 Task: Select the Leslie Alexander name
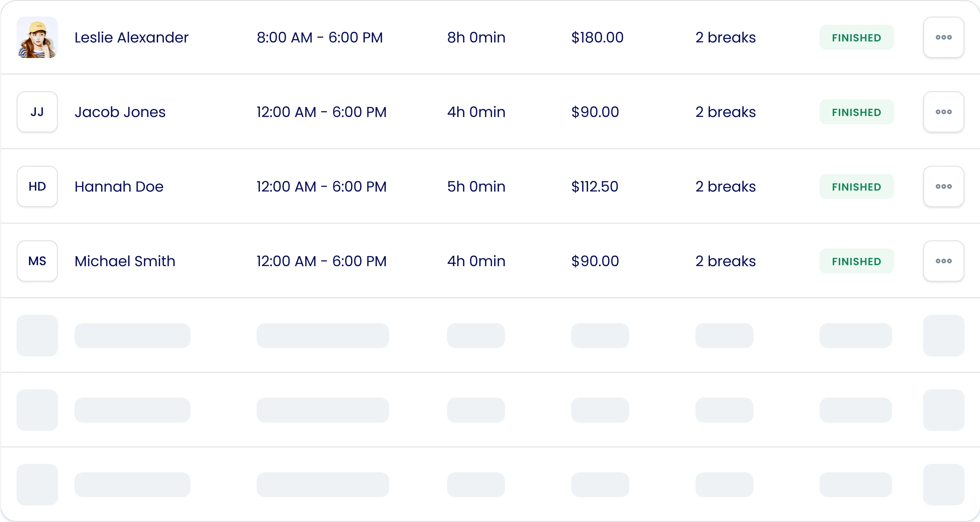[131, 37]
